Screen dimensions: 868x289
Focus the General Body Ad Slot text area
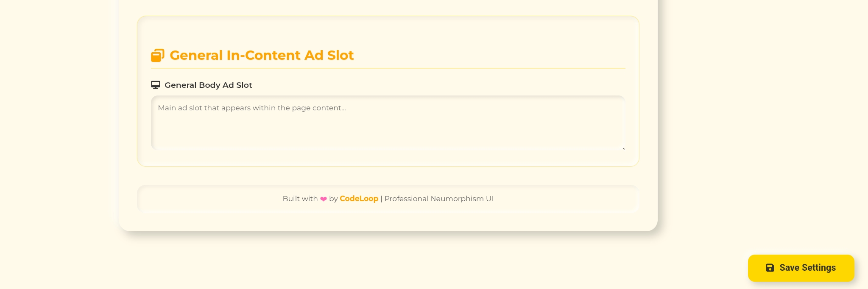click(x=388, y=127)
